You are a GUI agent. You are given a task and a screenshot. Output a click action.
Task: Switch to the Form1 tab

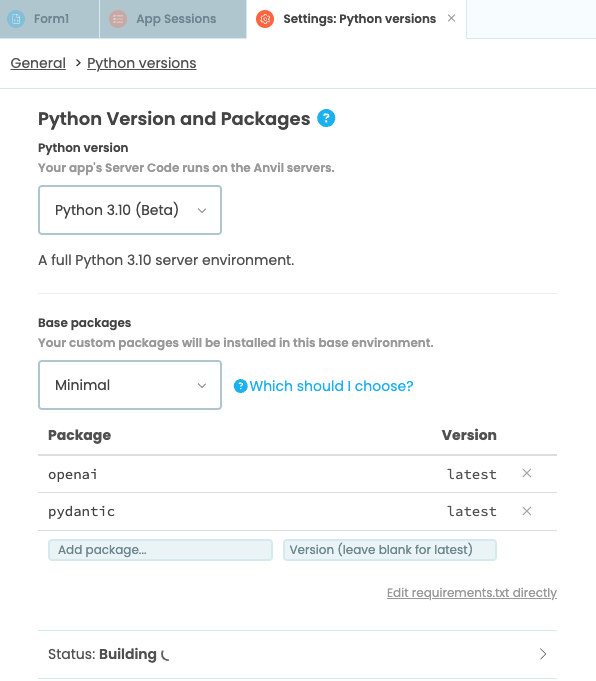[50, 19]
